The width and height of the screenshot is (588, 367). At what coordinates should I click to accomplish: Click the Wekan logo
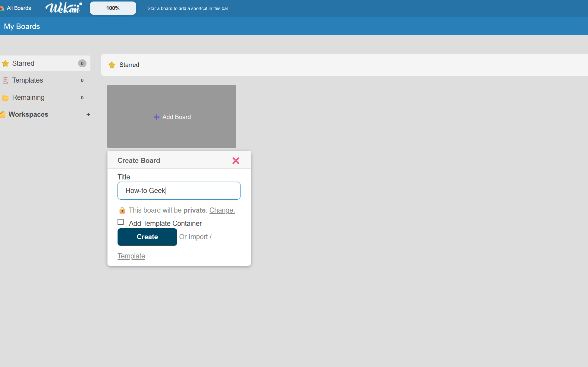[x=64, y=8]
